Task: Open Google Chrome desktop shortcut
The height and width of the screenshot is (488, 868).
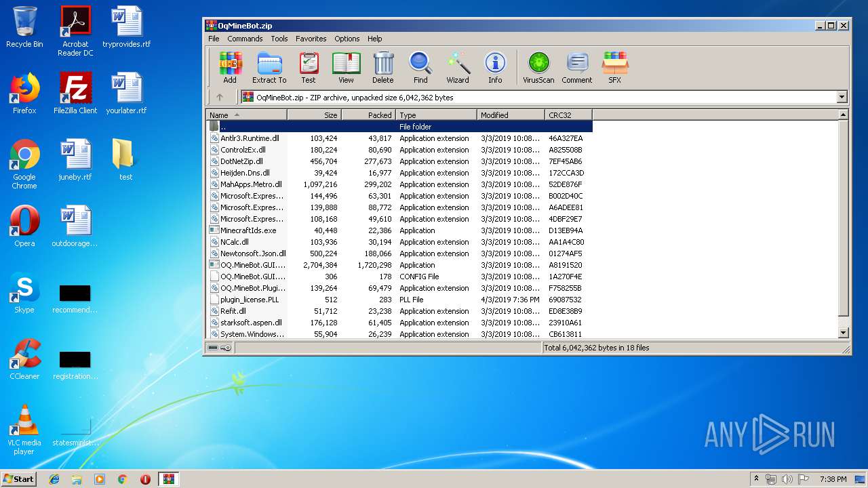Action: click(x=24, y=164)
